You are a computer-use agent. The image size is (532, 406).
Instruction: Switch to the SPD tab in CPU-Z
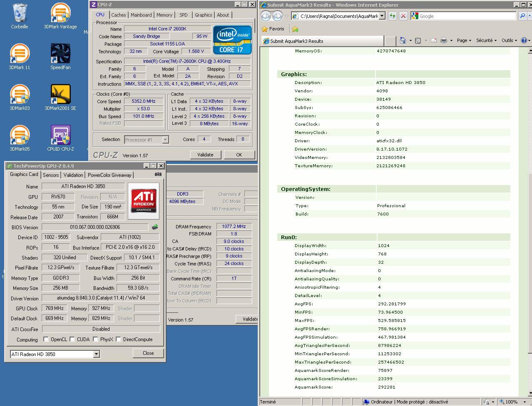(x=183, y=15)
